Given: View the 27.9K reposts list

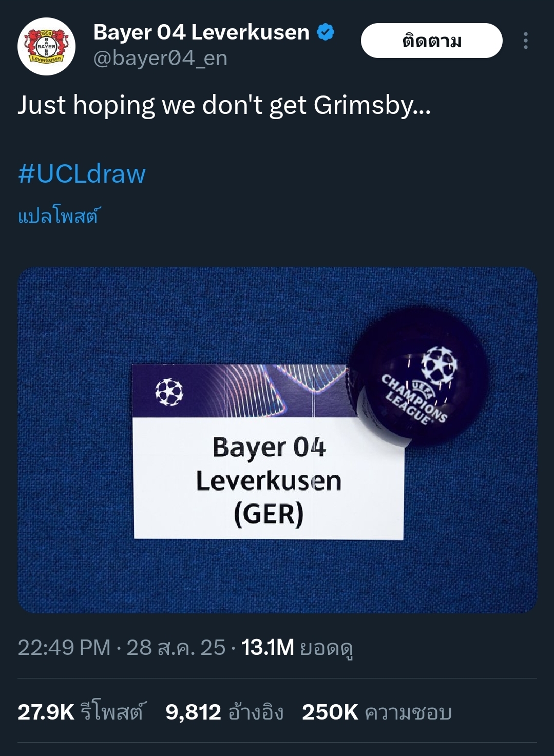Looking at the screenshot, I should click(81, 712).
